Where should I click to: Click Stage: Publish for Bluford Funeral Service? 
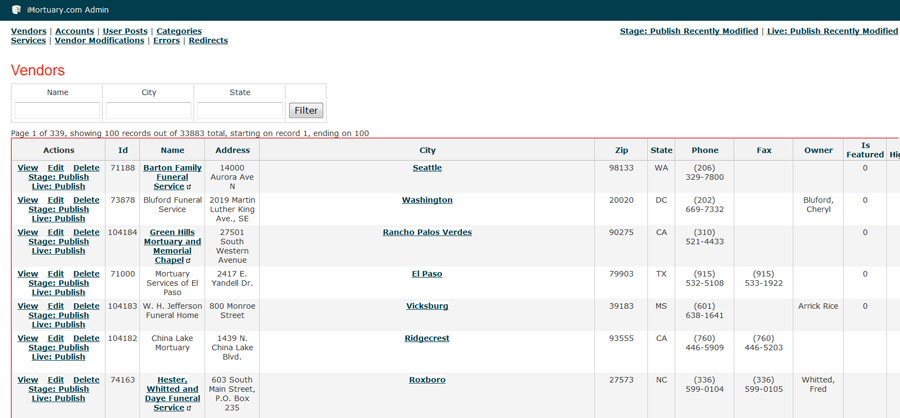click(x=59, y=210)
